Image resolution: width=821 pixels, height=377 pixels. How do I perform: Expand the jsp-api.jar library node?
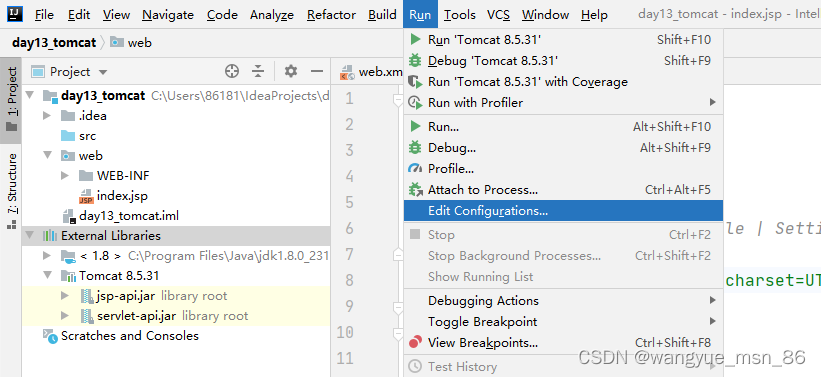[x=65, y=296]
